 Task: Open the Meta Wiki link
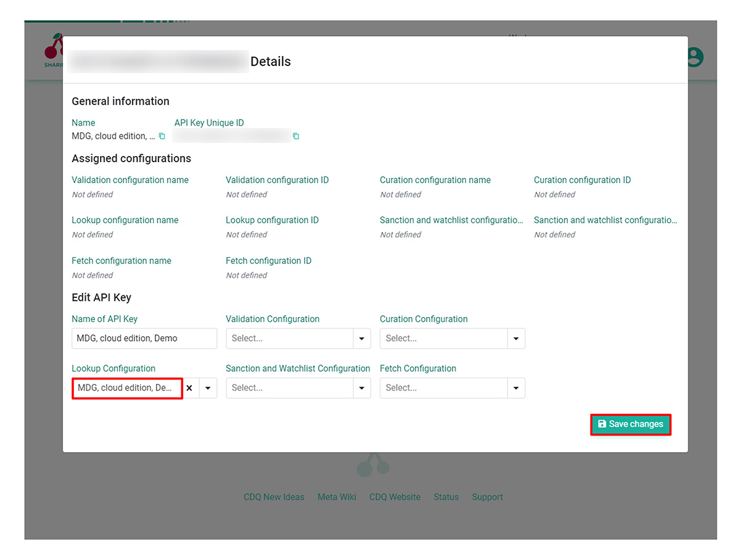(x=337, y=497)
